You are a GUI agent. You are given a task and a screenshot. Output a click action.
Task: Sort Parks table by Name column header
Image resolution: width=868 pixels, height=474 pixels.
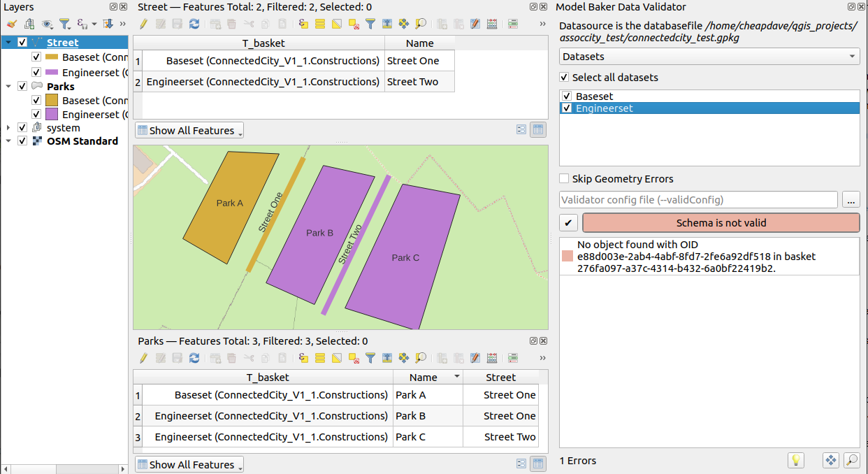pos(428,378)
